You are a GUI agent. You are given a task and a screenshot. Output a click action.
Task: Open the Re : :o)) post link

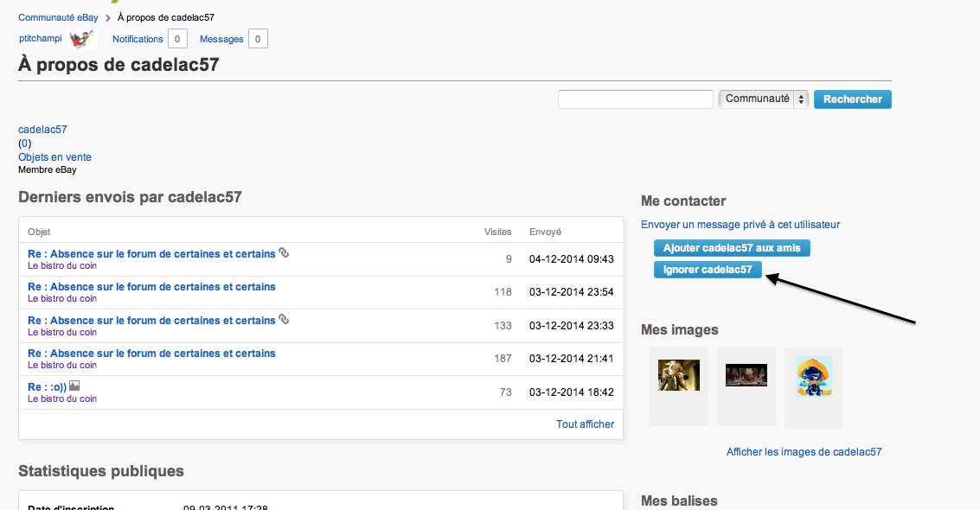(47, 387)
